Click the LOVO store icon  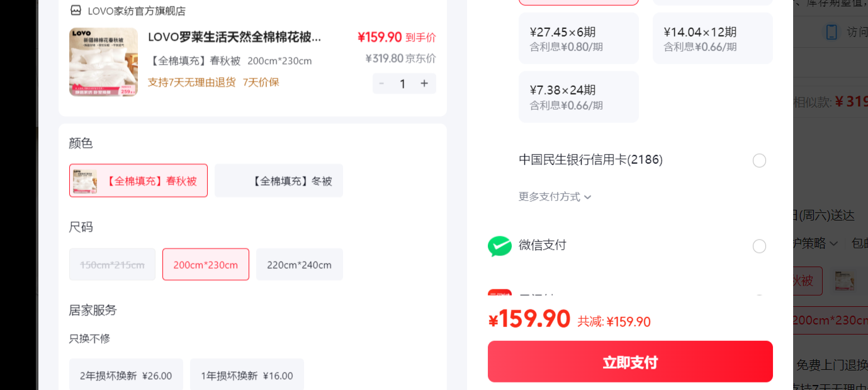pos(76,11)
